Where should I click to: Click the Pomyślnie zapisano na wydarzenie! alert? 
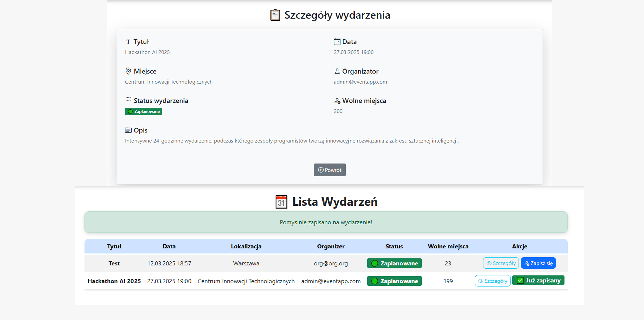tap(326, 222)
